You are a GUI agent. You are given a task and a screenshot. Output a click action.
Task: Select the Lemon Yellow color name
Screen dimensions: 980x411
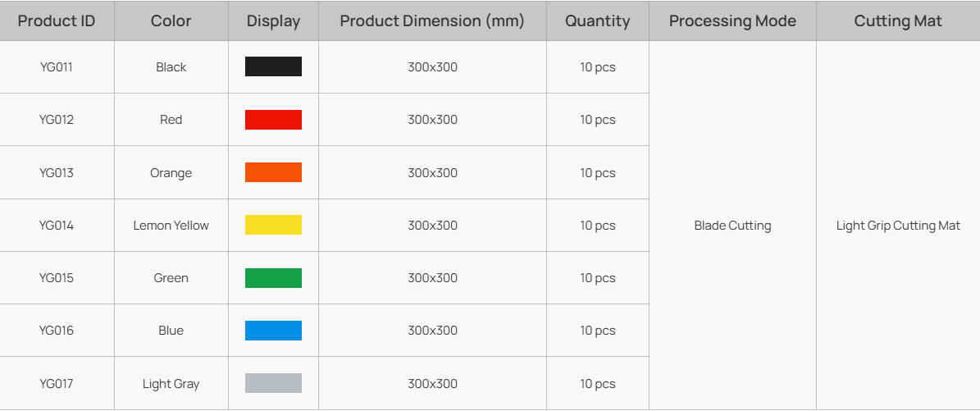coord(171,226)
